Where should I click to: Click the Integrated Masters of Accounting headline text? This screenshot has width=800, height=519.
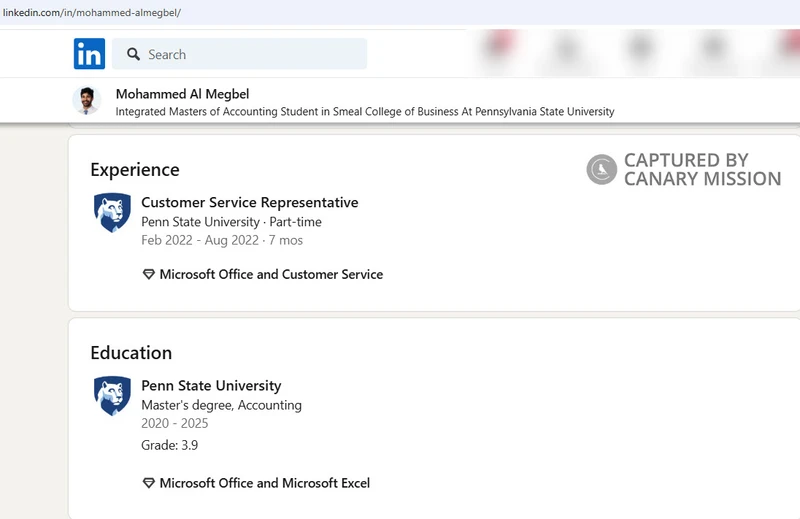(365, 112)
